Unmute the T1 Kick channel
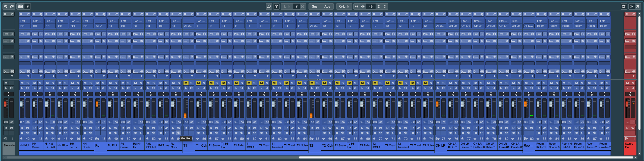Screen dimensions: 644x161 coord(198,83)
